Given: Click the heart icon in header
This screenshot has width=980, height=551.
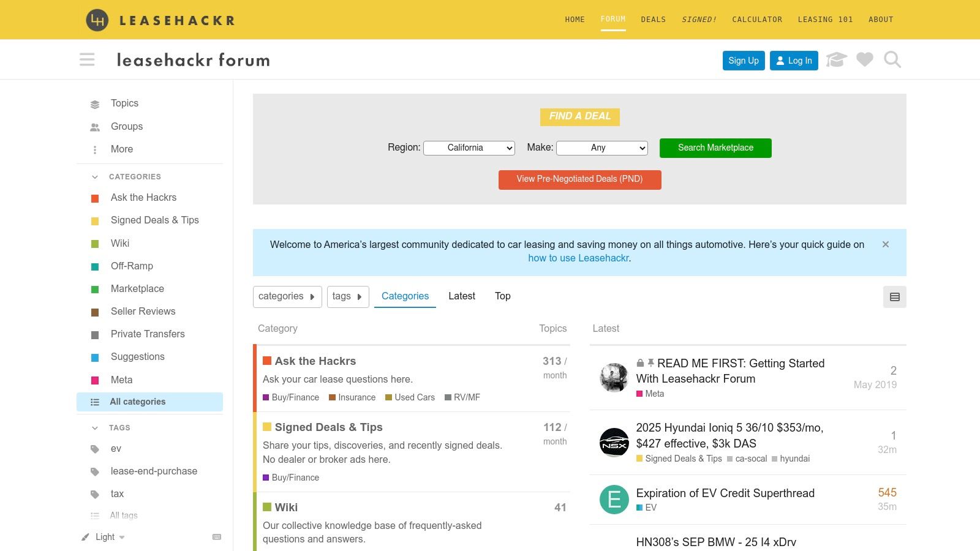Looking at the screenshot, I should coord(865,59).
